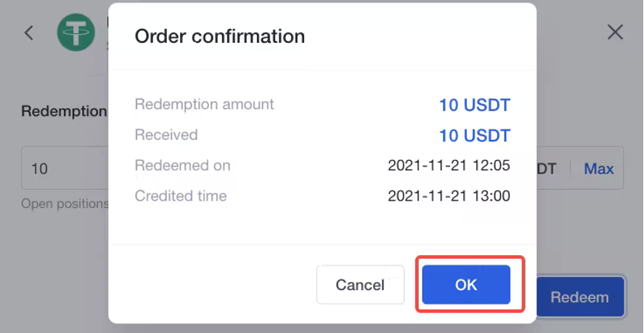Click the redemption amount input showing 10
The height and width of the screenshot is (333, 644).
66,168
